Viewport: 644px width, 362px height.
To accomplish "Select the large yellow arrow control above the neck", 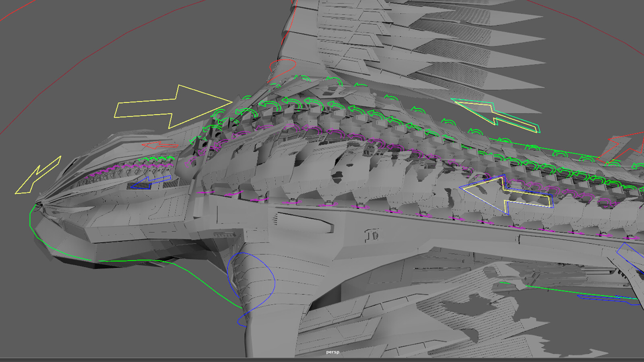I will pos(174,107).
